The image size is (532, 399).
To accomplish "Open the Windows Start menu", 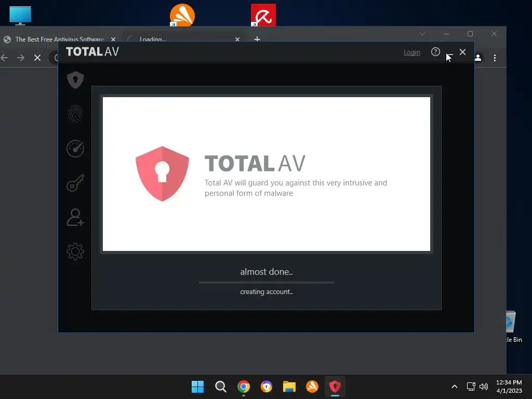I will (197, 387).
